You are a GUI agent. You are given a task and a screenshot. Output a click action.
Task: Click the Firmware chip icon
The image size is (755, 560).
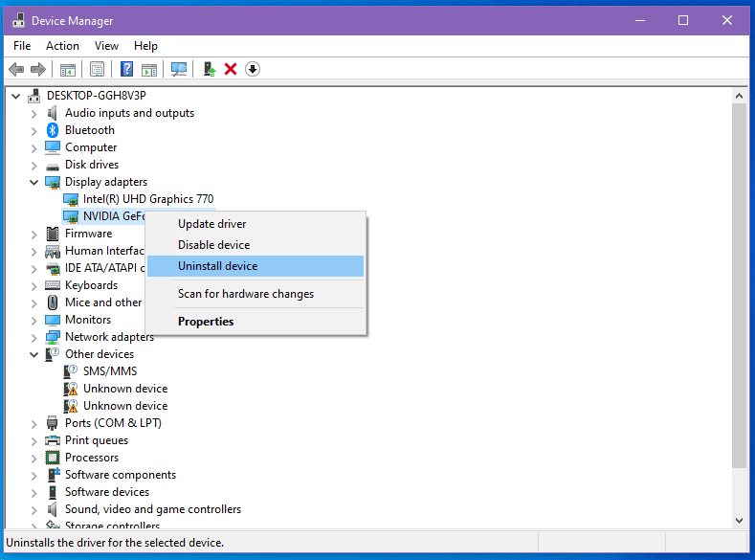[53, 234]
